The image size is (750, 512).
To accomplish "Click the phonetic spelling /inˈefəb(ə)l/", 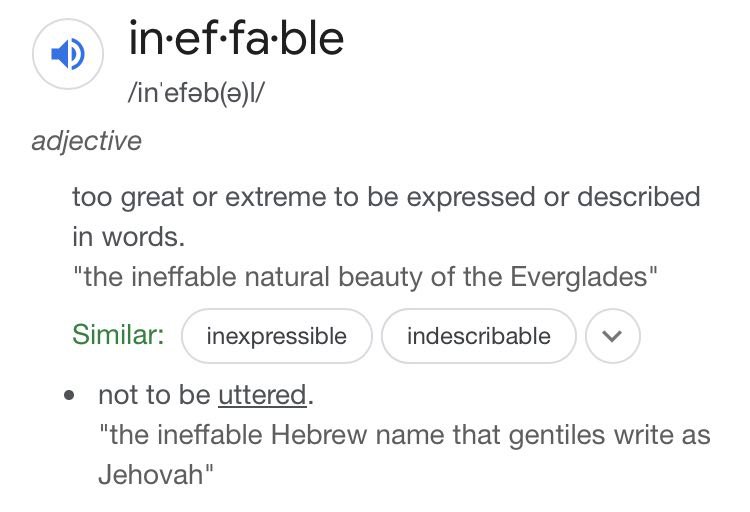I will pos(200,92).
